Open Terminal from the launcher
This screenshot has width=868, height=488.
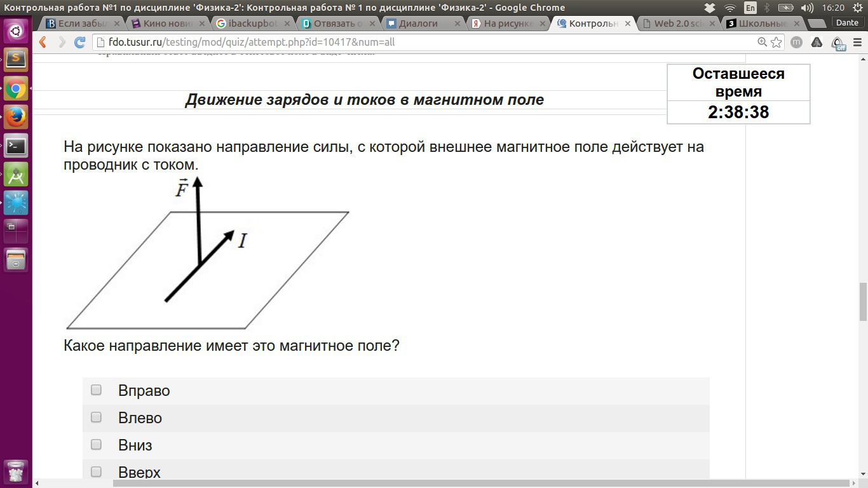coord(16,146)
